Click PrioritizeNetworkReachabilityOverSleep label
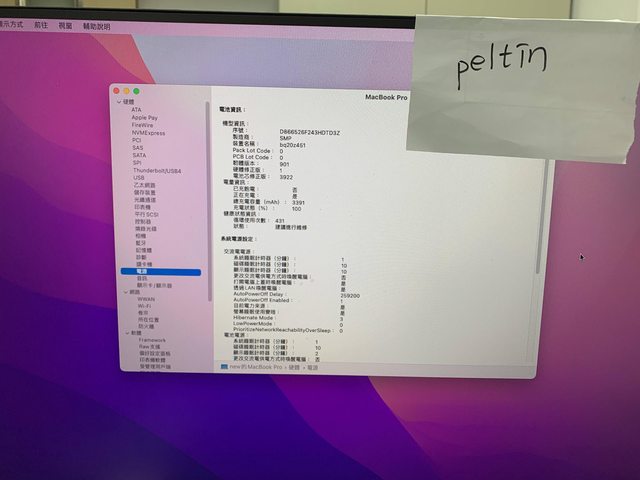 tap(282, 330)
